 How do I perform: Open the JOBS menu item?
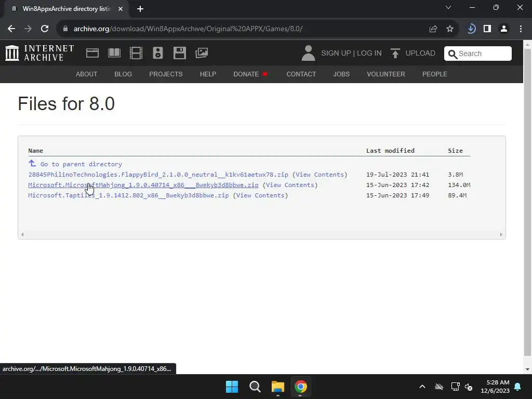pyautogui.click(x=341, y=74)
